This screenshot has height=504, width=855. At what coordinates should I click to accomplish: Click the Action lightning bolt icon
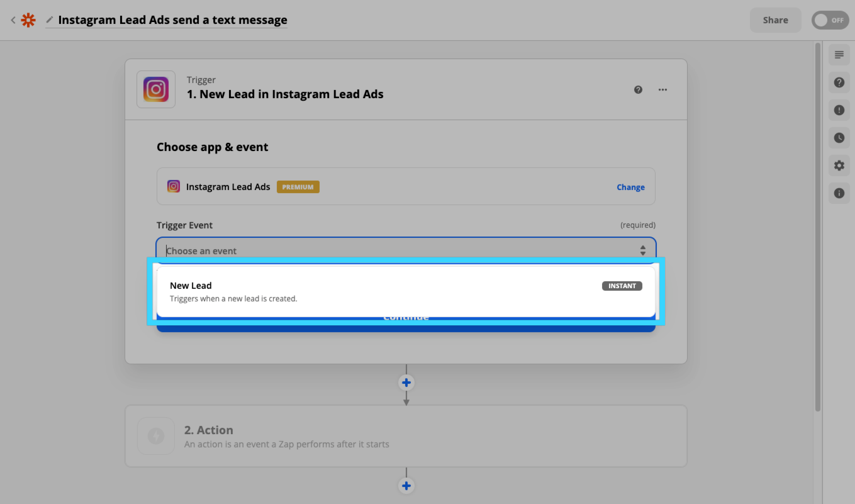tap(156, 436)
